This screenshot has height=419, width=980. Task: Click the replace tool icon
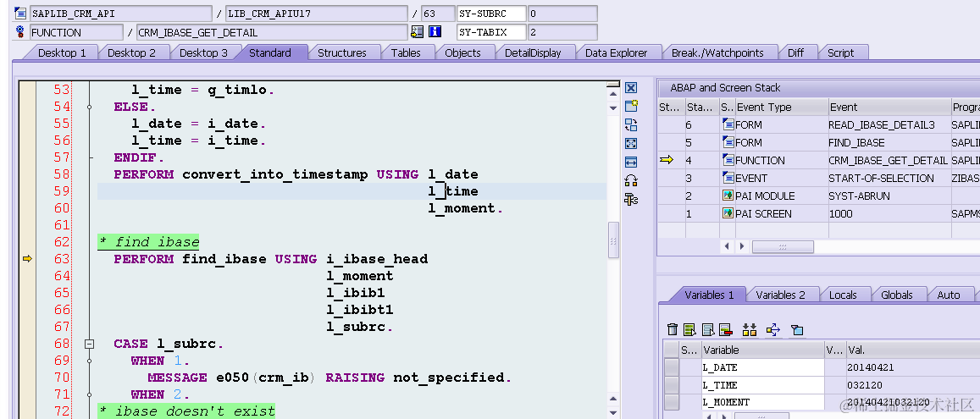(x=631, y=125)
